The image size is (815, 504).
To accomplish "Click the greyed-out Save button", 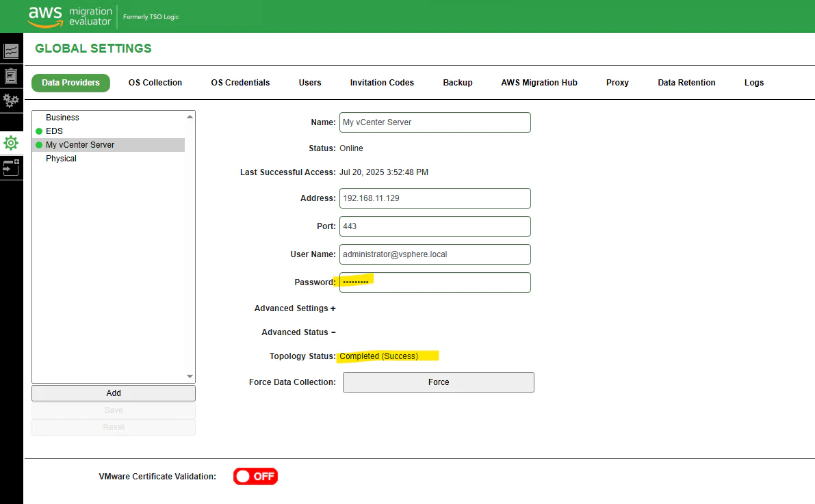I will click(114, 410).
